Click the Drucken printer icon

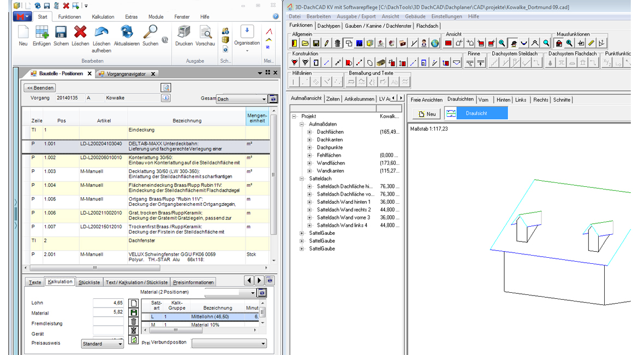[x=184, y=32]
